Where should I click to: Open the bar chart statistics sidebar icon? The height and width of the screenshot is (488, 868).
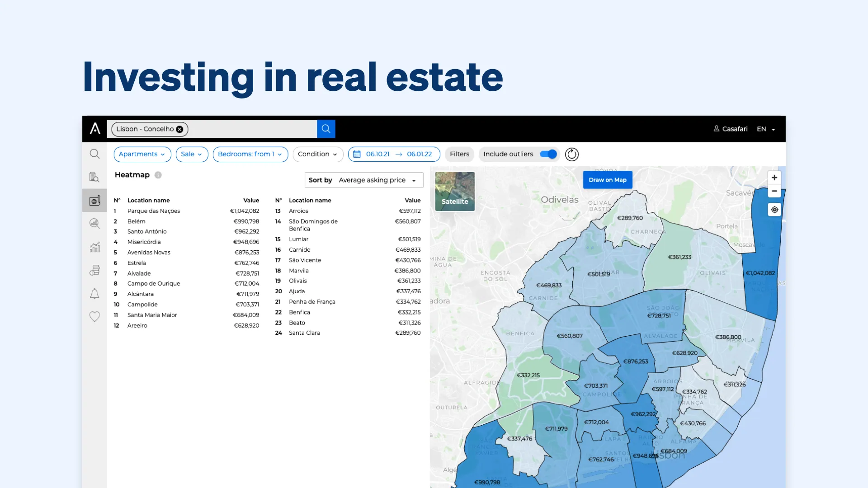[x=94, y=247]
